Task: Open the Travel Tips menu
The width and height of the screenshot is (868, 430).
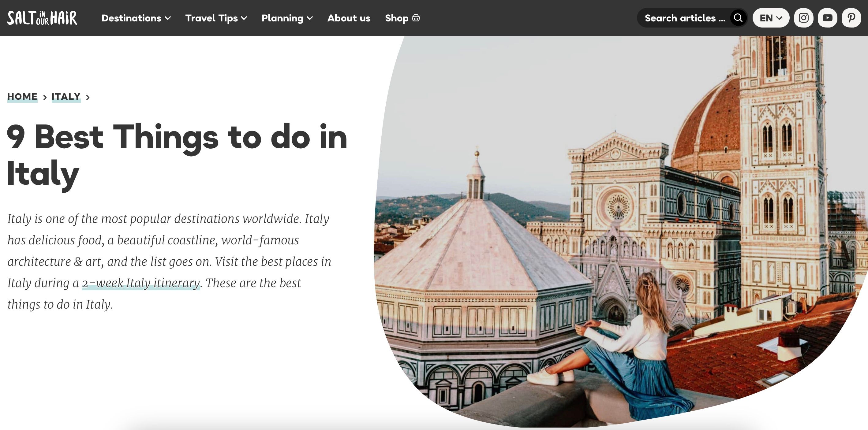Action: pyautogui.click(x=211, y=18)
